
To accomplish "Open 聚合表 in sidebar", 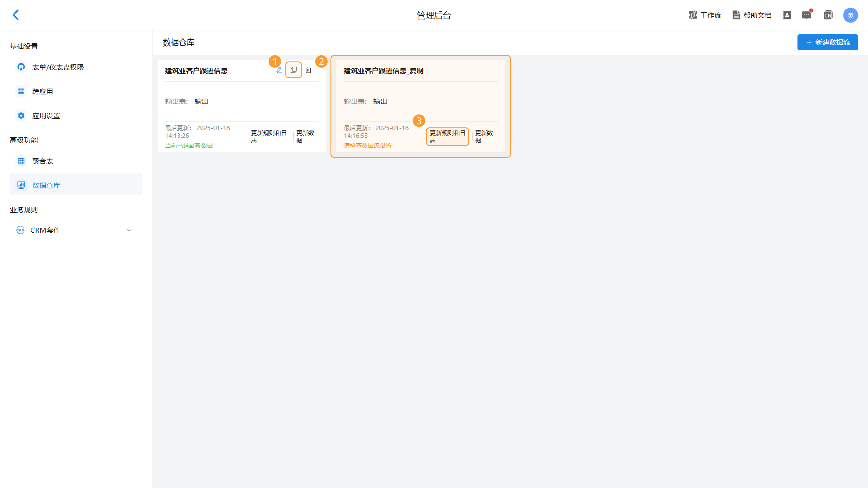I will click(76, 161).
